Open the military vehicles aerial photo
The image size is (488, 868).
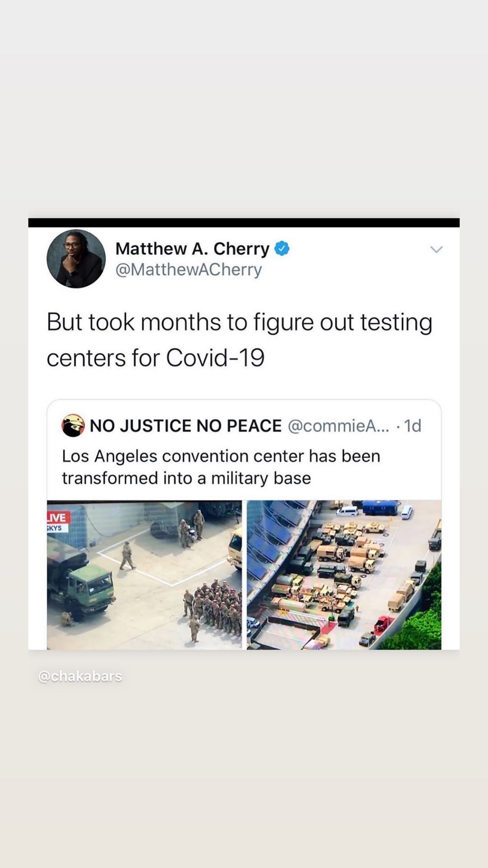click(x=344, y=575)
